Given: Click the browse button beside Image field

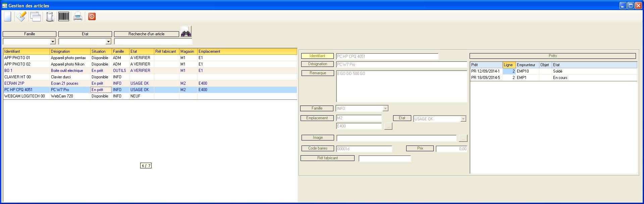Looking at the screenshot, I should coord(463,138).
